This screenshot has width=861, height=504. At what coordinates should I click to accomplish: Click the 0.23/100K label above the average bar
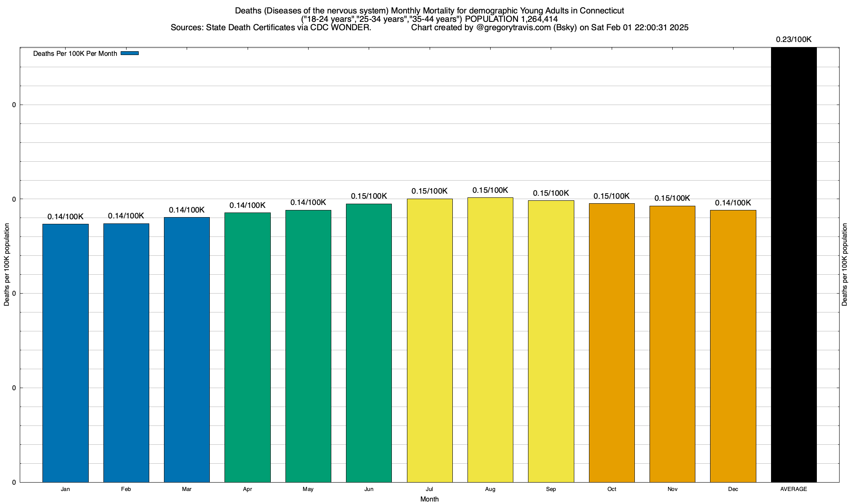tap(794, 39)
